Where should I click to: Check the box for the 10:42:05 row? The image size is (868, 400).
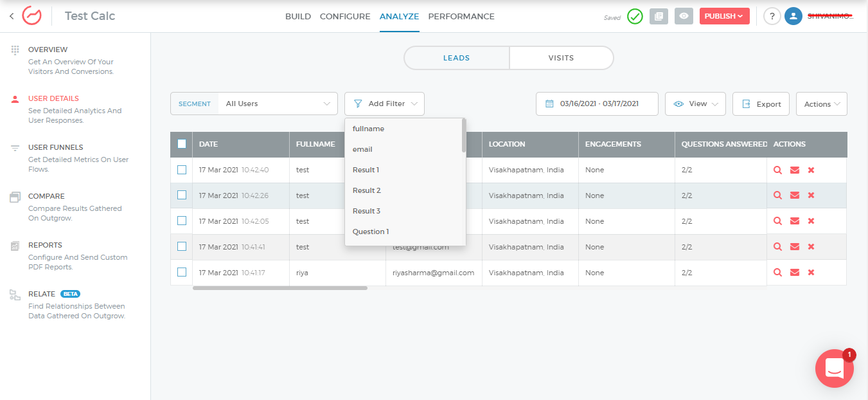(x=182, y=221)
